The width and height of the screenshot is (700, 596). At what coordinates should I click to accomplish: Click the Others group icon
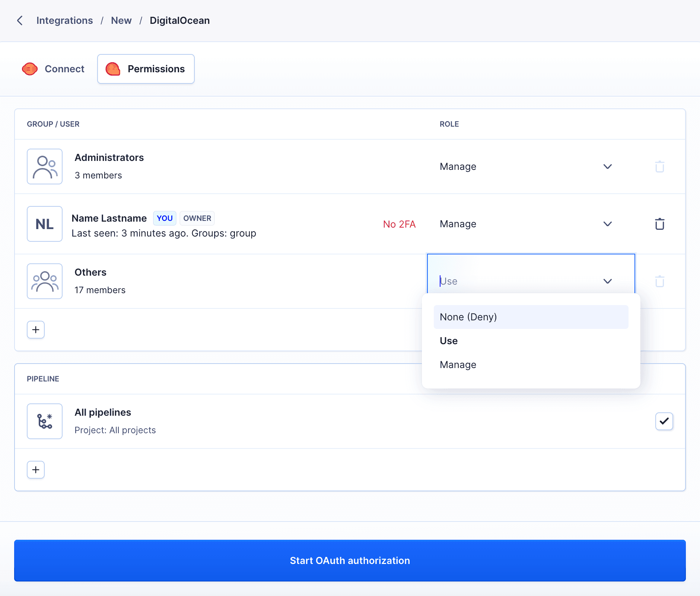pos(44,281)
